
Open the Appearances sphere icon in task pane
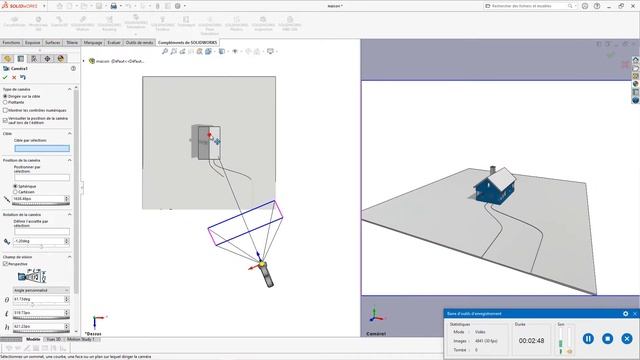(x=636, y=84)
